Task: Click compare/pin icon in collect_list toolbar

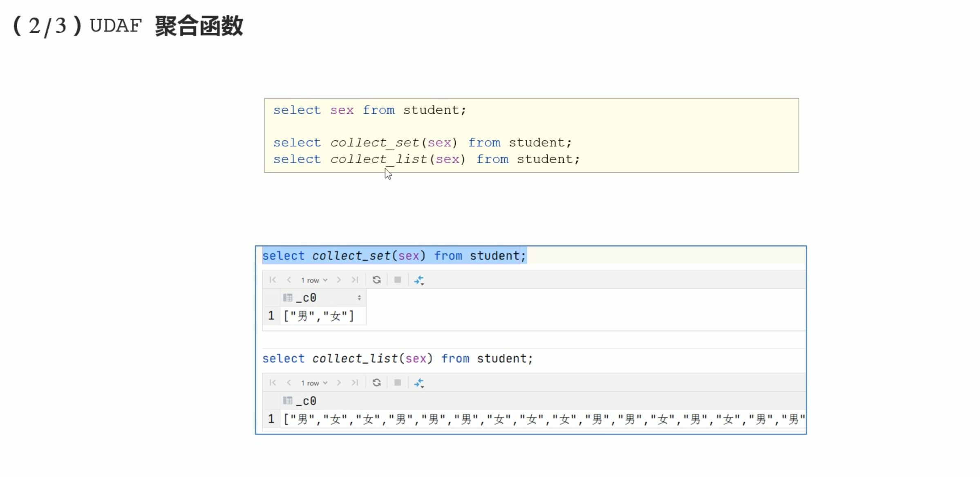Action: [419, 383]
